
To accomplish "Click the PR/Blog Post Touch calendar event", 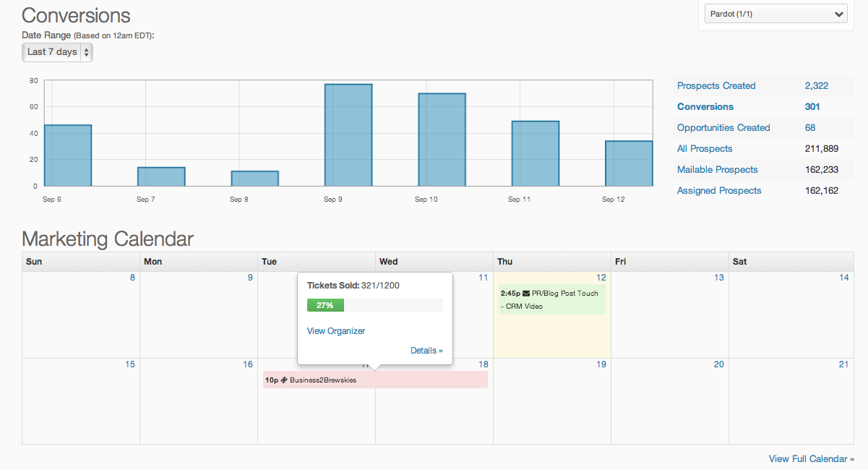I will click(x=551, y=298).
